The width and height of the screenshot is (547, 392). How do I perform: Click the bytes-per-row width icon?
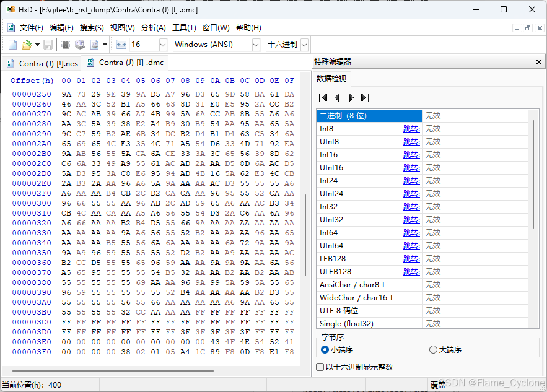121,45
